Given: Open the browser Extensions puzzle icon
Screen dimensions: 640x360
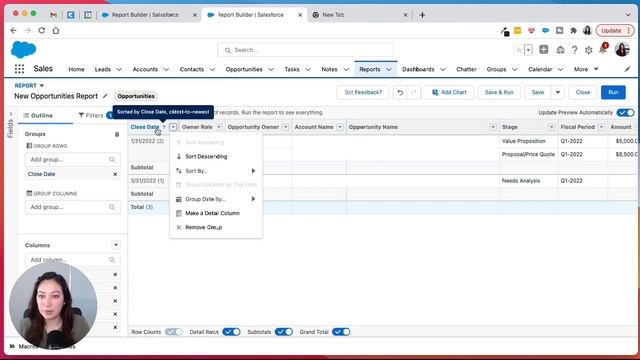Looking at the screenshot, I should click(573, 30).
